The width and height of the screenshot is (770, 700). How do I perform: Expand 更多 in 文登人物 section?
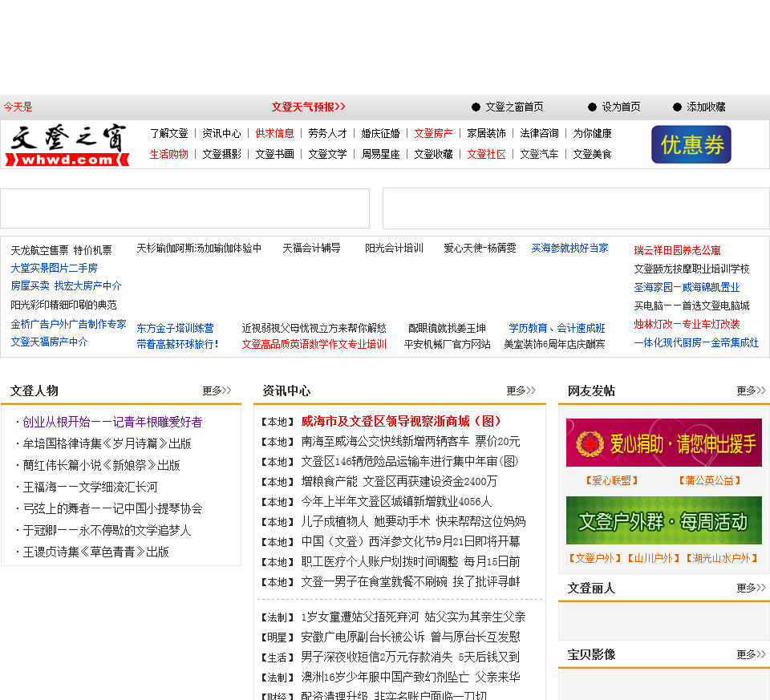[217, 390]
